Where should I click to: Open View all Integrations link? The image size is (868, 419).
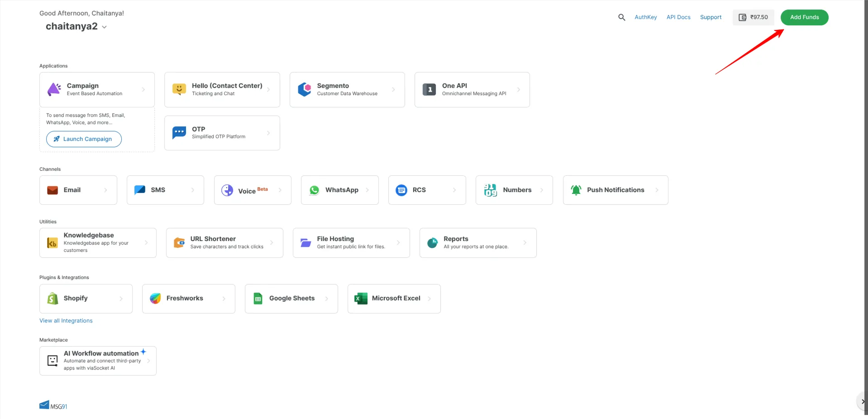(x=66, y=321)
